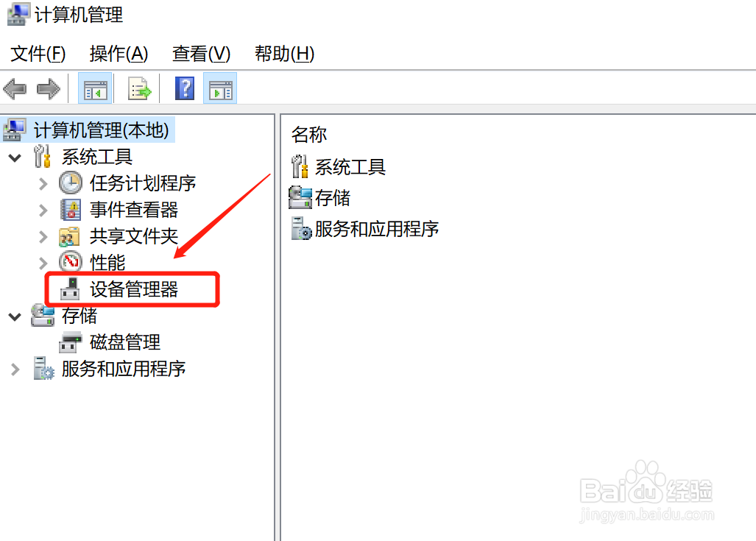756x541 pixels.
Task: Expand the 任务计划程序 node
Action: click(x=43, y=184)
